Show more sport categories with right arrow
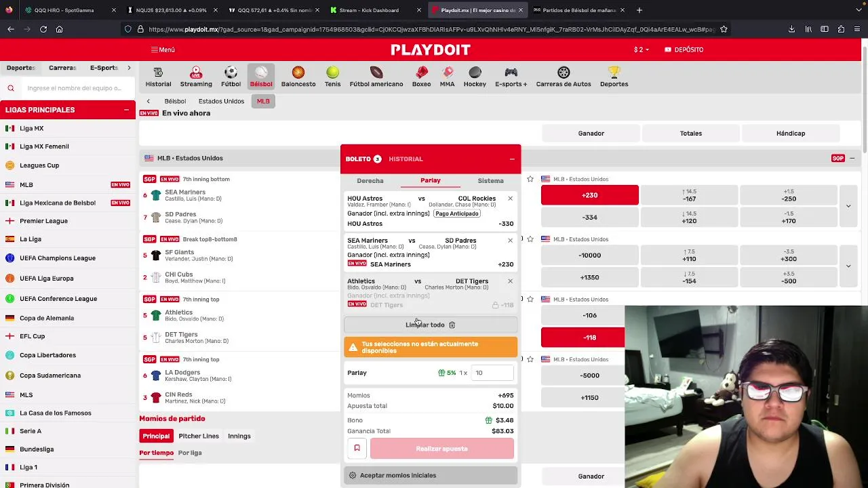This screenshot has width=868, height=488. point(129,68)
